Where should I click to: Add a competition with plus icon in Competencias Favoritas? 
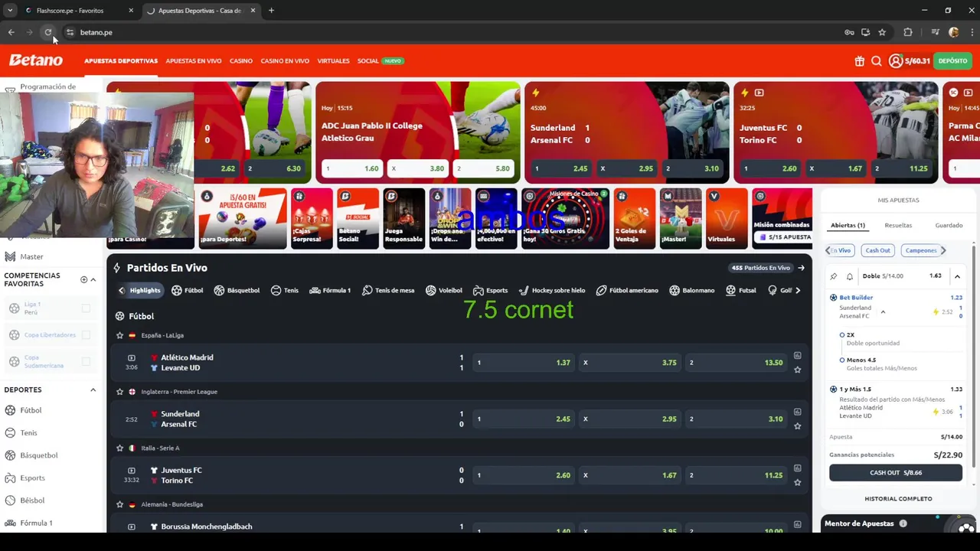click(83, 279)
